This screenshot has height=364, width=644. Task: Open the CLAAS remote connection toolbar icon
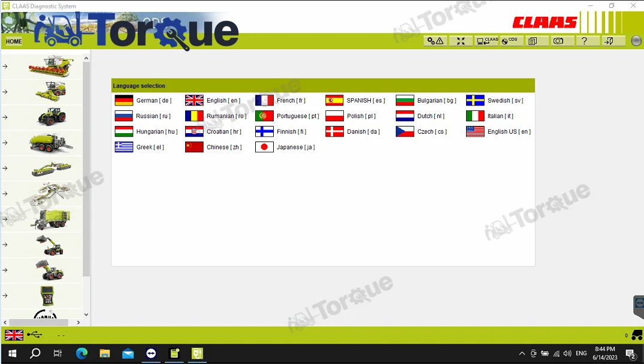pyautogui.click(x=486, y=41)
